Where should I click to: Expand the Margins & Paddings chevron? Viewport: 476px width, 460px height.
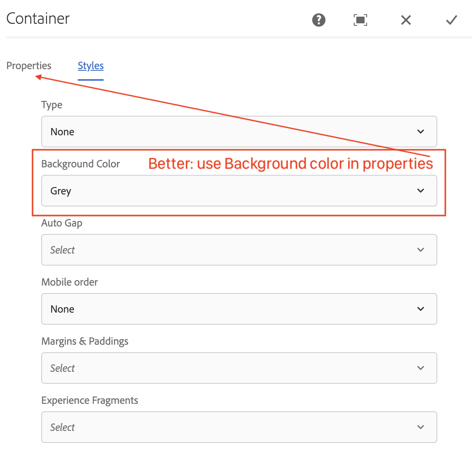click(420, 368)
